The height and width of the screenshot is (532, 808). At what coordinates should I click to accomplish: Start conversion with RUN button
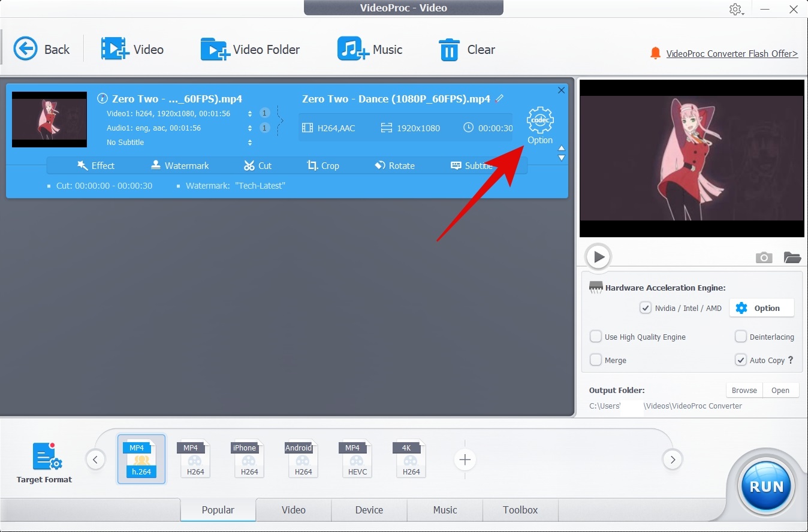click(767, 486)
